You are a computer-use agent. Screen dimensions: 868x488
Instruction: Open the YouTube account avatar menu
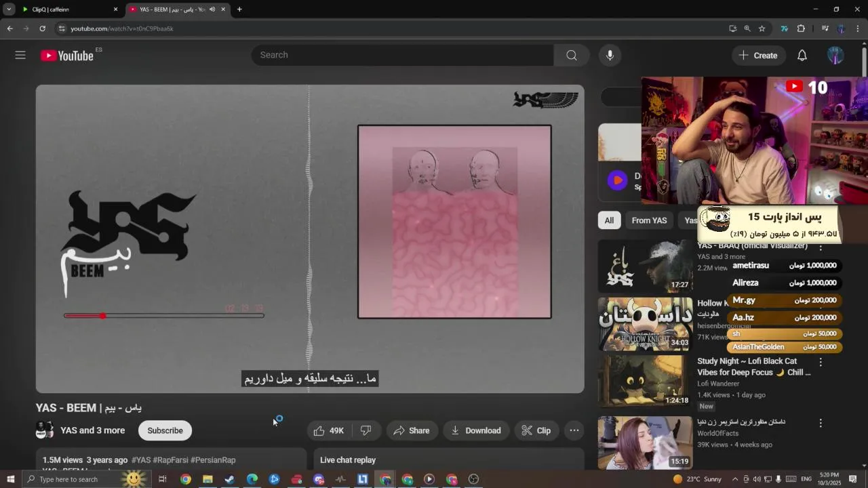(x=835, y=56)
